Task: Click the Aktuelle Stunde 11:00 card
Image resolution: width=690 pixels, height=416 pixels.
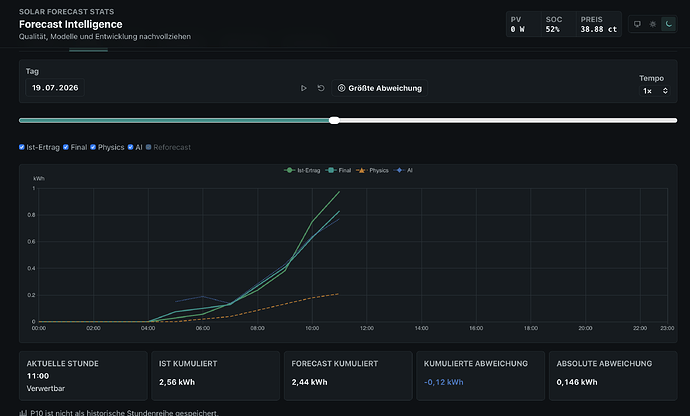Action: 83,376
